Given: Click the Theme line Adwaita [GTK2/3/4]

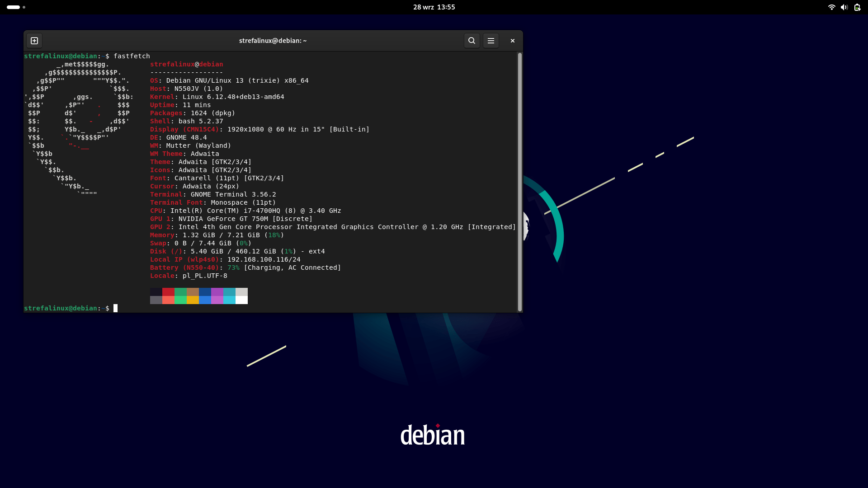Looking at the screenshot, I should [x=201, y=162].
